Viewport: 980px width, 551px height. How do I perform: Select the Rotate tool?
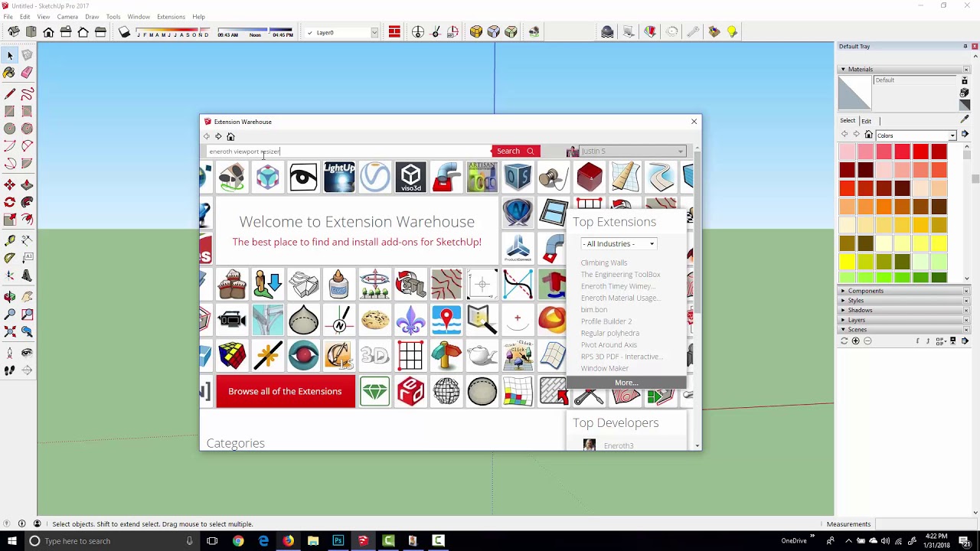coord(10,202)
